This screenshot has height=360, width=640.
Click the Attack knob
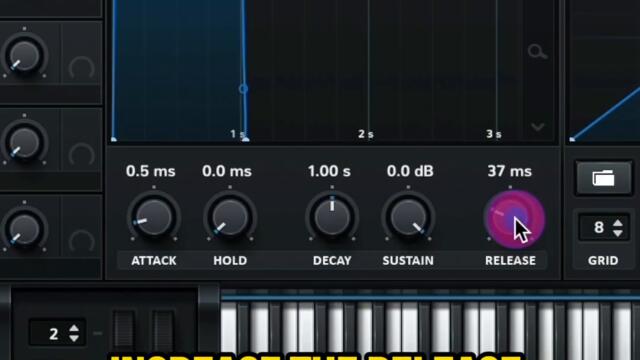153,218
